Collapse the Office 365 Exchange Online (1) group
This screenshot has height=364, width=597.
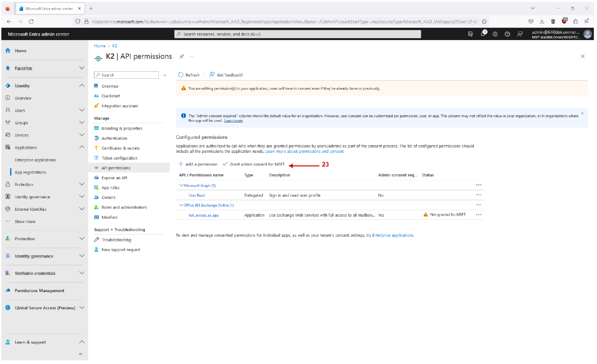(182, 205)
